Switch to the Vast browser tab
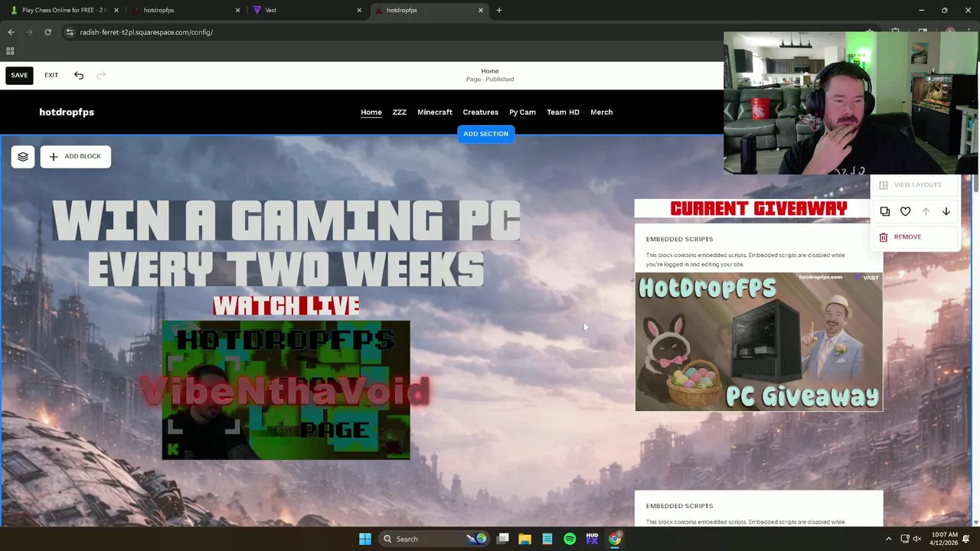980x551 pixels. [x=306, y=10]
